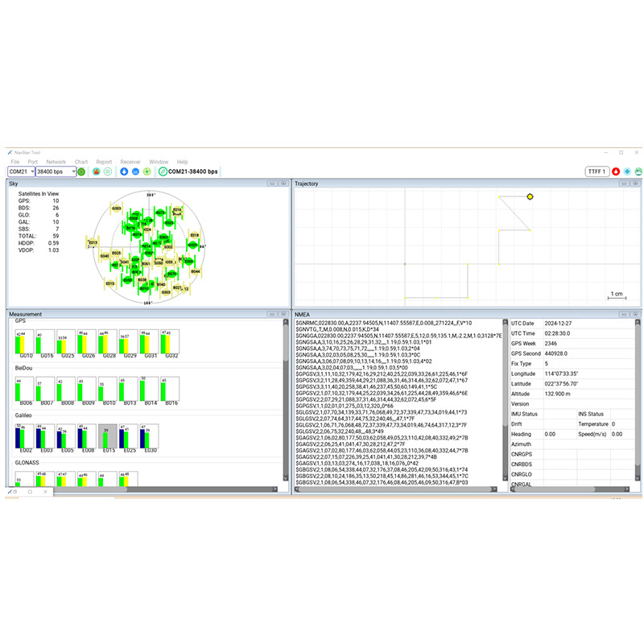Open the Chart menu
Screen dimensions: 644x644
(81, 162)
